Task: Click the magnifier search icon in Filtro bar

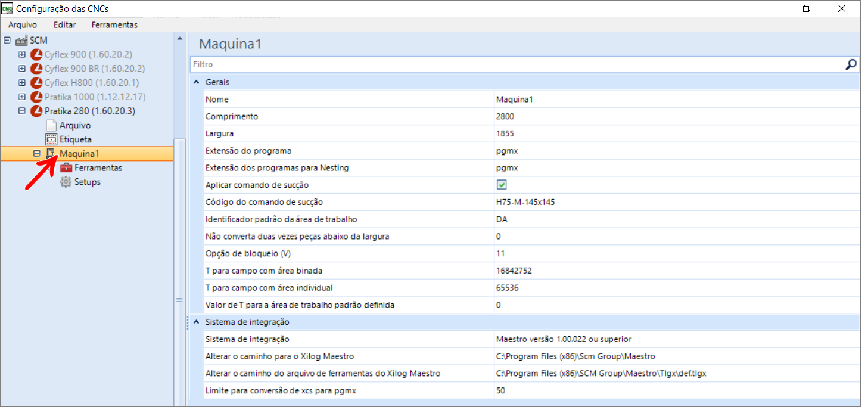Action: pos(851,64)
